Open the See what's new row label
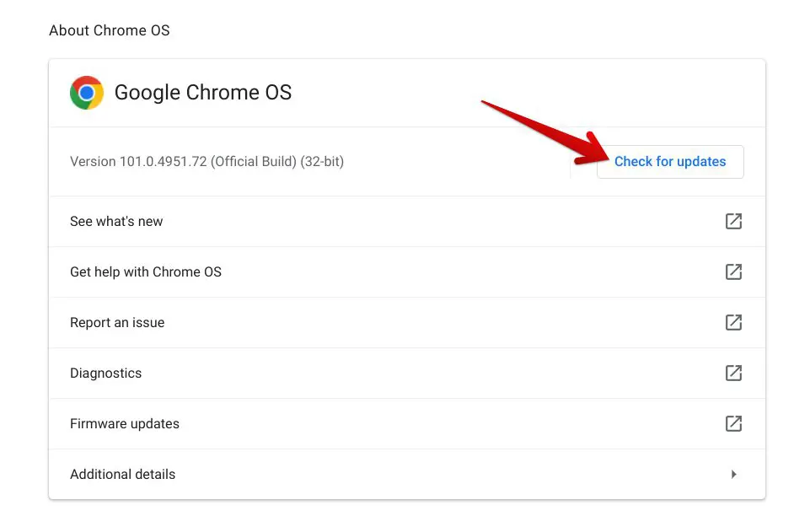Image resolution: width=810 pixels, height=532 pixels. click(x=116, y=221)
